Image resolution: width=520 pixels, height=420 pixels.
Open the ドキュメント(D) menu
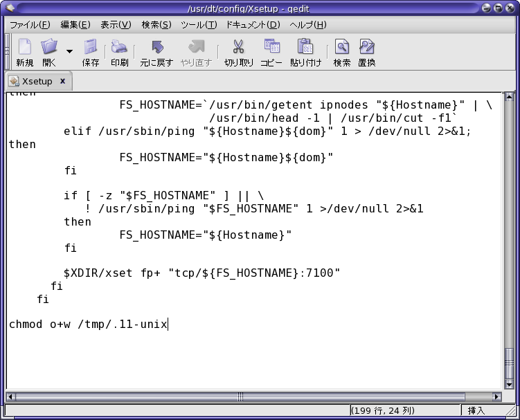253,25
